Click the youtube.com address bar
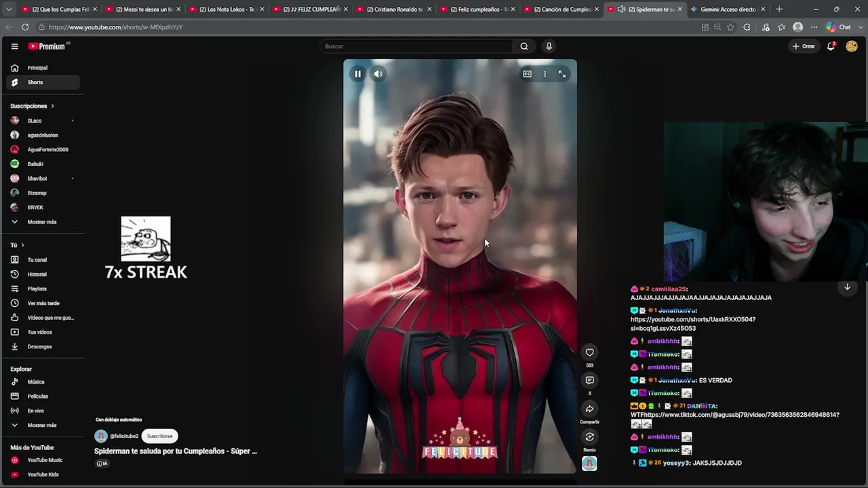This screenshot has width=868, height=488. tap(366, 27)
